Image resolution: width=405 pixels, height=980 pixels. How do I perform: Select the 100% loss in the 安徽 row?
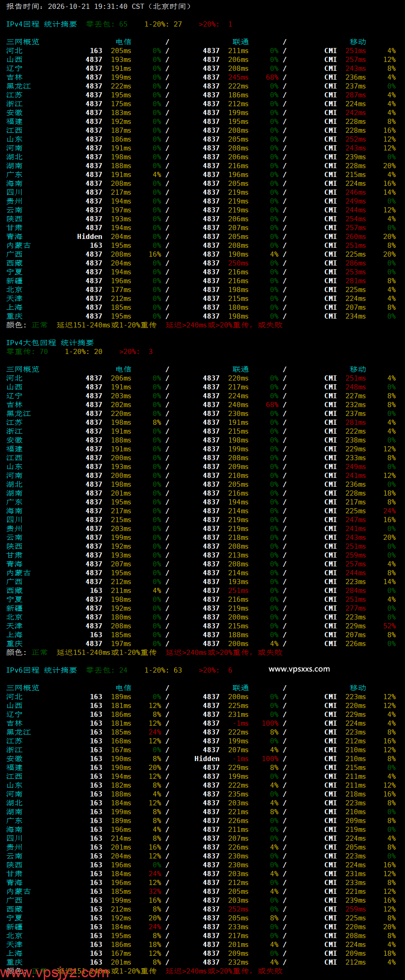pyautogui.click(x=270, y=759)
